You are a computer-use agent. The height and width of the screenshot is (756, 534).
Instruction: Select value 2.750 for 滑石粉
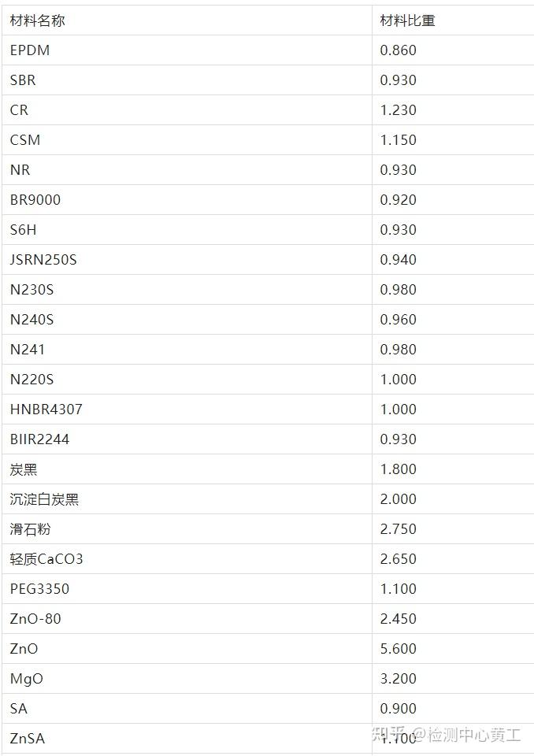[398, 529]
